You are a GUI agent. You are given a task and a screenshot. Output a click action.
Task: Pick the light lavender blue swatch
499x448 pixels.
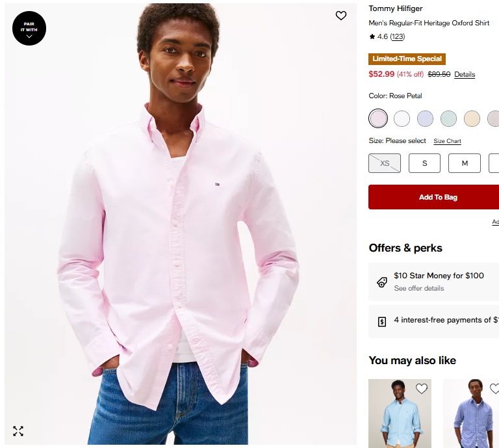tap(426, 118)
